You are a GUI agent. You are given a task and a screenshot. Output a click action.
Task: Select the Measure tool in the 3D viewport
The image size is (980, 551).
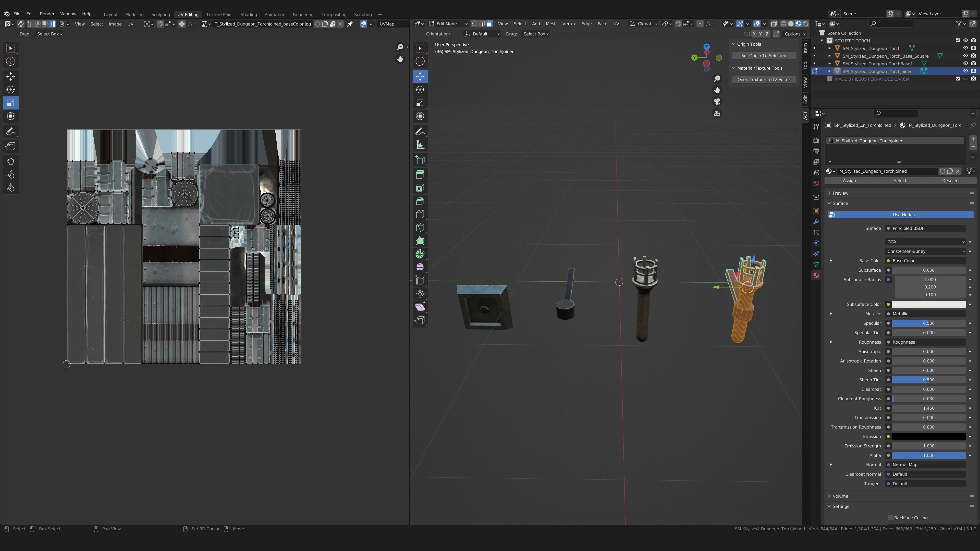(420, 145)
